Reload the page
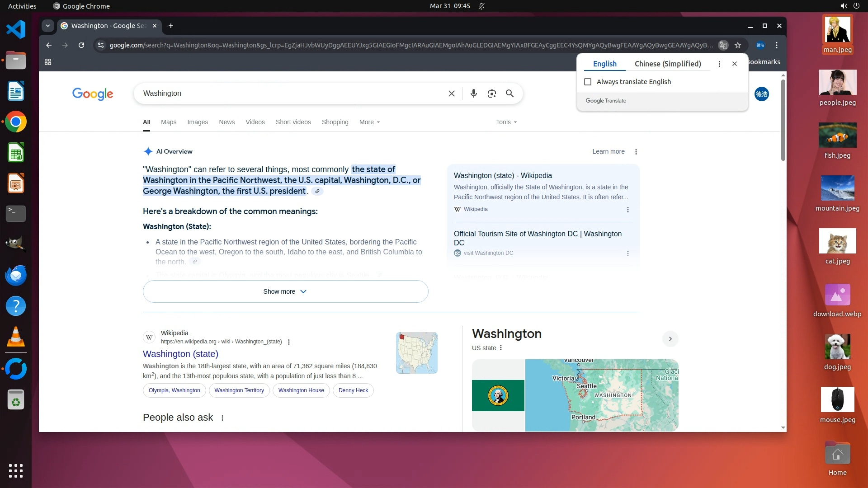Screen dimensions: 868x488 coord(81,45)
